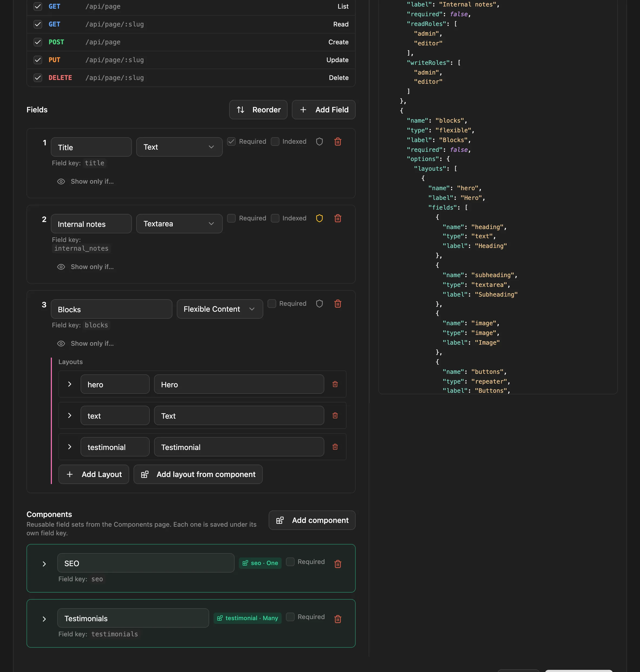Image resolution: width=640 pixels, height=672 pixels.
Task: Uncheck Required for Title field
Action: (231, 142)
